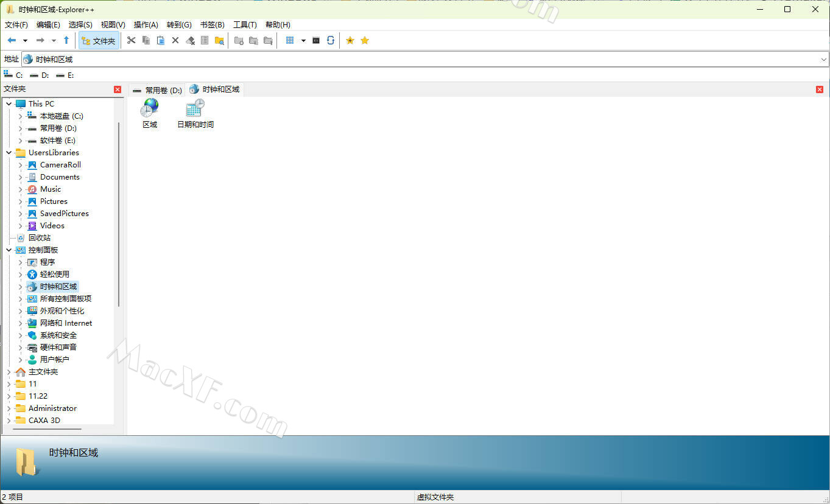This screenshot has width=830, height=504.
Task: Click the folder tree vertical scrollbar
Action: click(x=119, y=213)
